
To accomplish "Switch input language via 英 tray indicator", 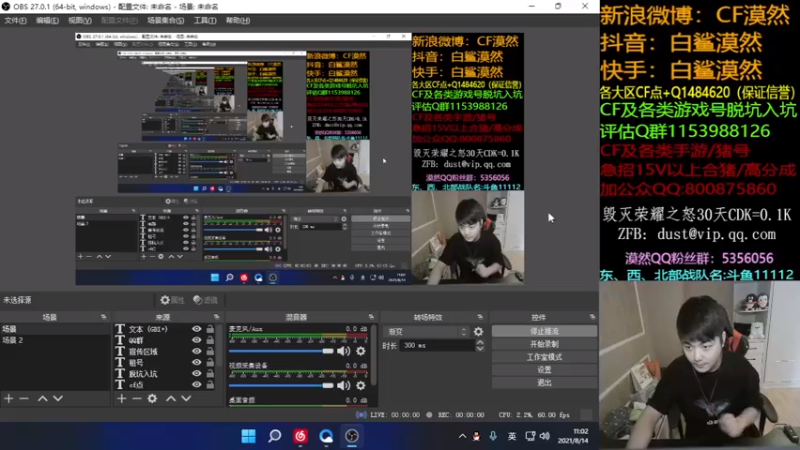I will 512,436.
